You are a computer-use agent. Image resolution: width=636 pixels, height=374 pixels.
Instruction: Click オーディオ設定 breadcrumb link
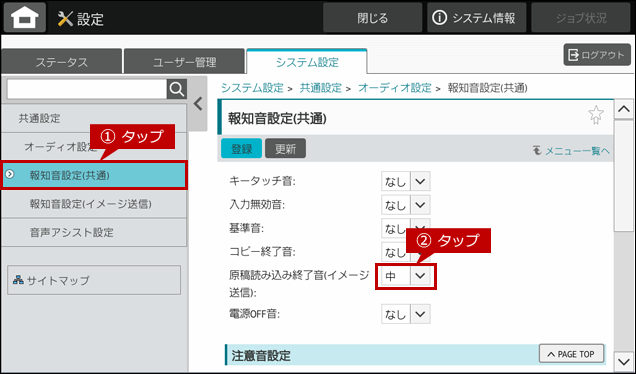tap(395, 88)
